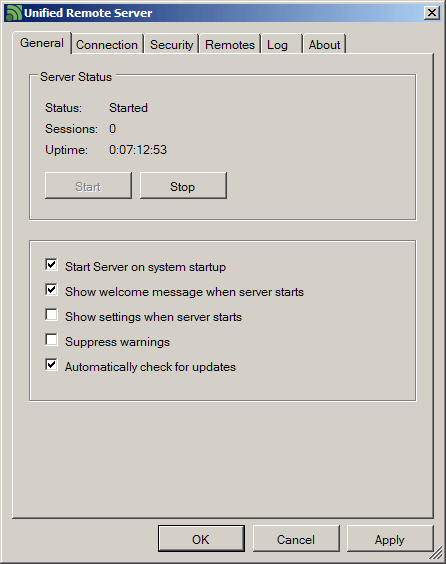Disable Start Server on system startup
446x564 pixels.
pos(51,265)
